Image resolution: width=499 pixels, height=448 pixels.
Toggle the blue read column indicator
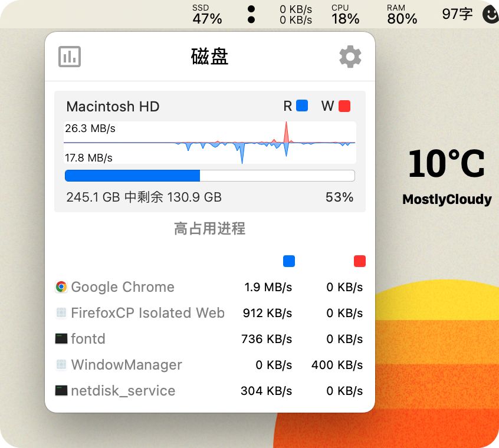(x=288, y=261)
